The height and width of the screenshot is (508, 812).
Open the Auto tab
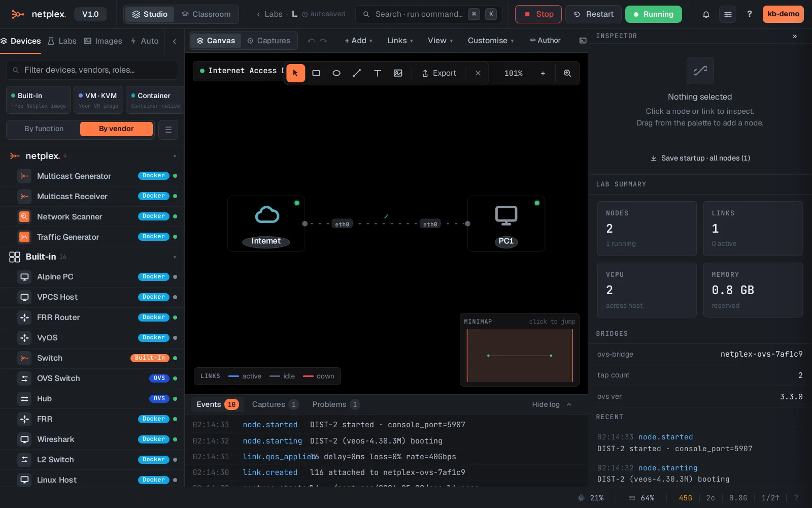(145, 41)
